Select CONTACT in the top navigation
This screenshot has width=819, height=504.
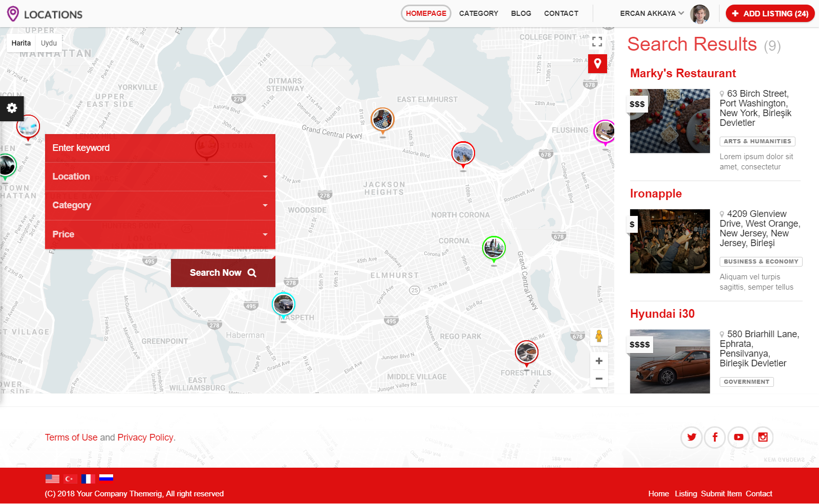[x=561, y=13]
